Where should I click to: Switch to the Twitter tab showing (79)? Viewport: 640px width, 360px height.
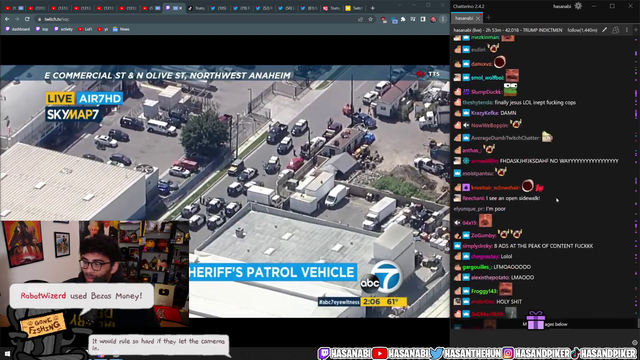click(242, 8)
